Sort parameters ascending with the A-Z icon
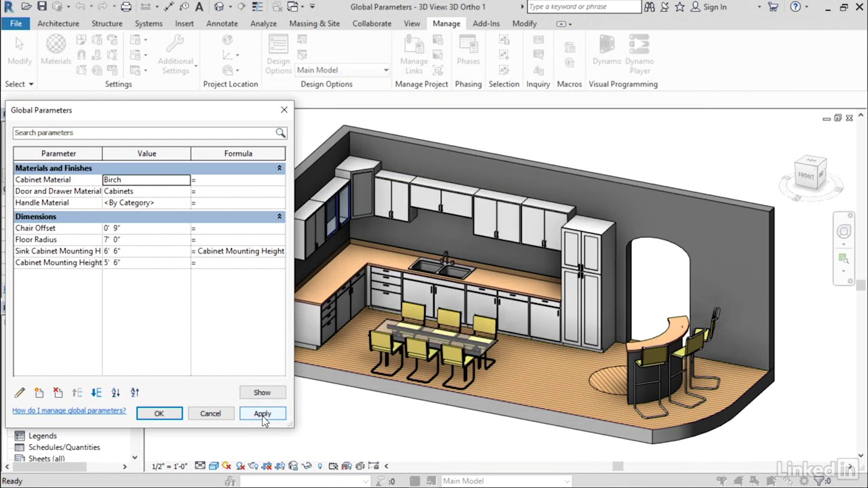Screen dimensions: 868x488 tap(115, 392)
